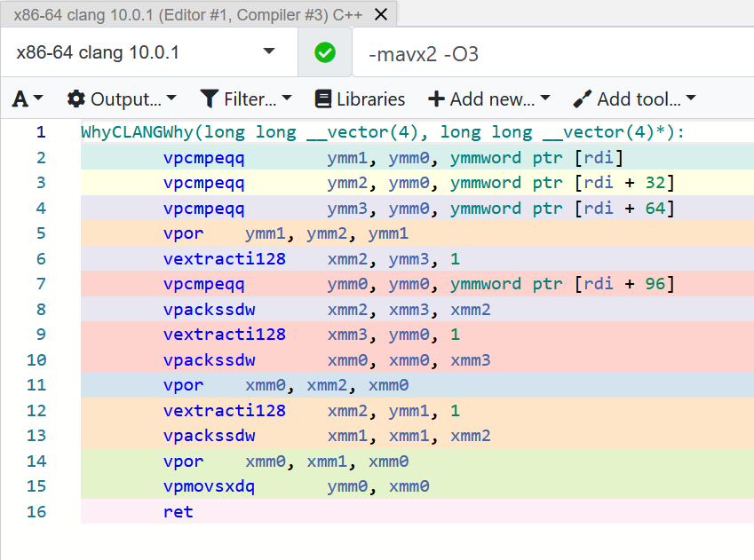Click the Libraries book button
Screen dimensions: 754x560
(x=360, y=99)
